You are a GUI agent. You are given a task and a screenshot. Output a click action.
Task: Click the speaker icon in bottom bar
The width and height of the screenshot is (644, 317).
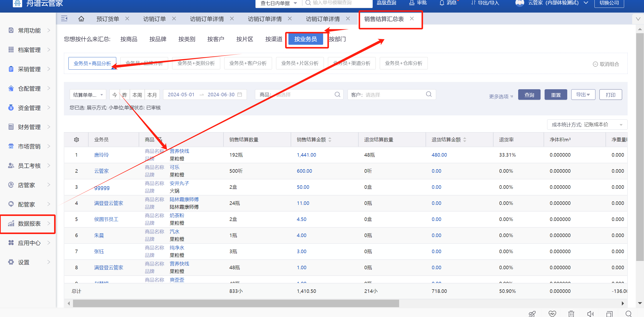pos(590,313)
